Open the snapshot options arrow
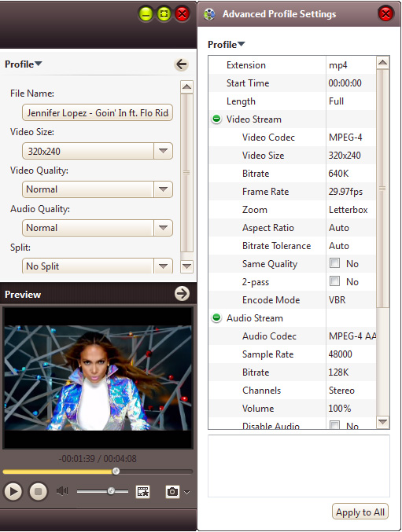 pyautogui.click(x=186, y=492)
